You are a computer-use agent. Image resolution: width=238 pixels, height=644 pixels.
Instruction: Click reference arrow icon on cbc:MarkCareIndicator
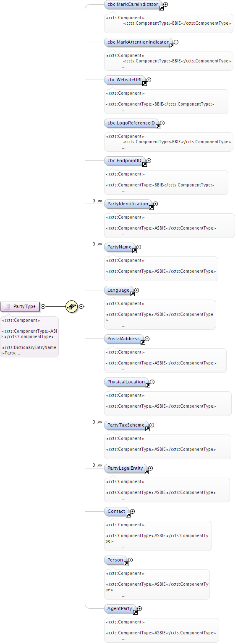[x=161, y=8]
